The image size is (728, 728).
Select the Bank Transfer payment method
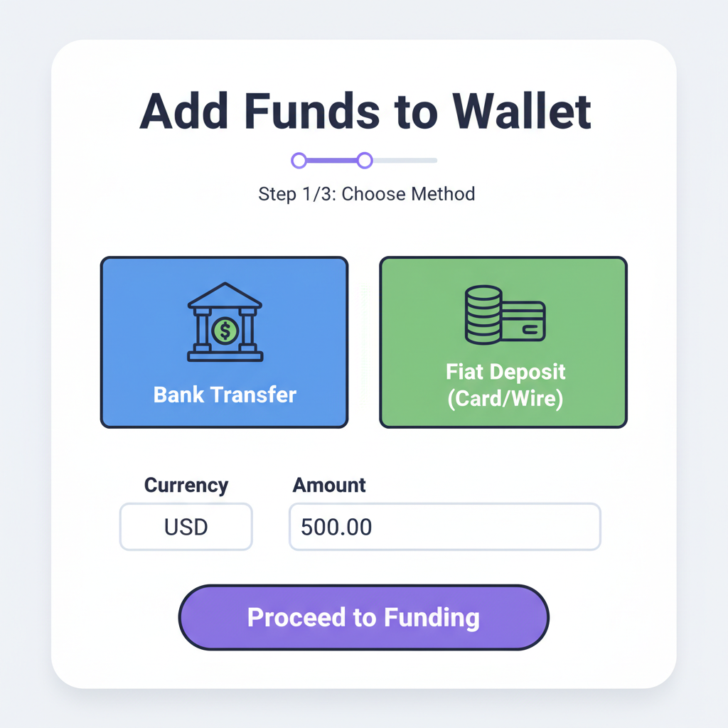click(x=224, y=341)
